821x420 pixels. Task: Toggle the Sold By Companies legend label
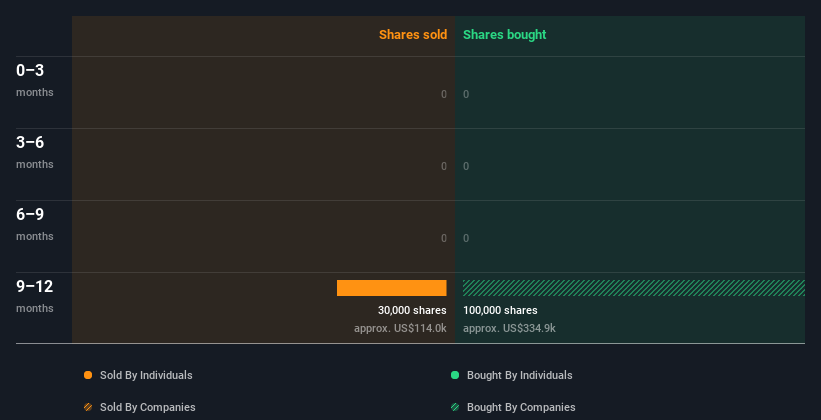[x=147, y=407]
